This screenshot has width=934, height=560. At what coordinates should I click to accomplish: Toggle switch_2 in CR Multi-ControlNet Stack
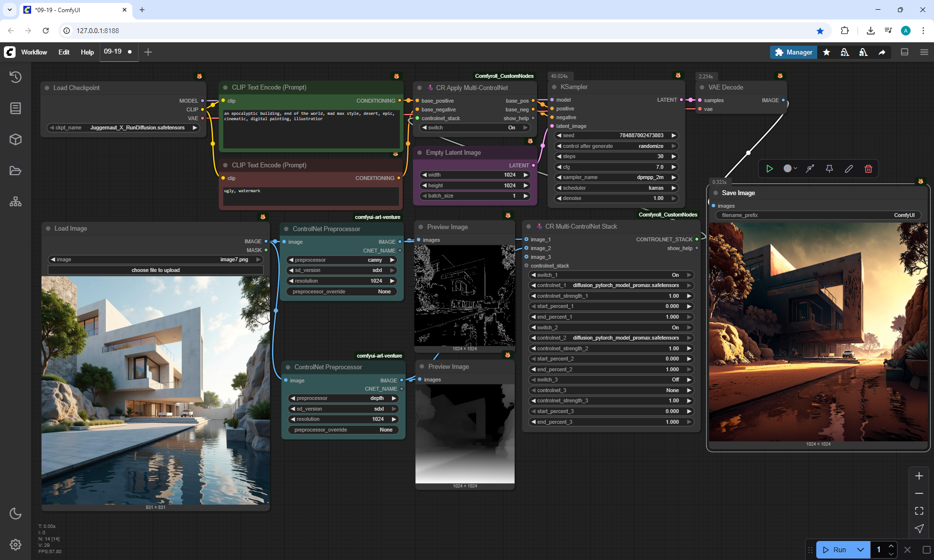pos(611,327)
